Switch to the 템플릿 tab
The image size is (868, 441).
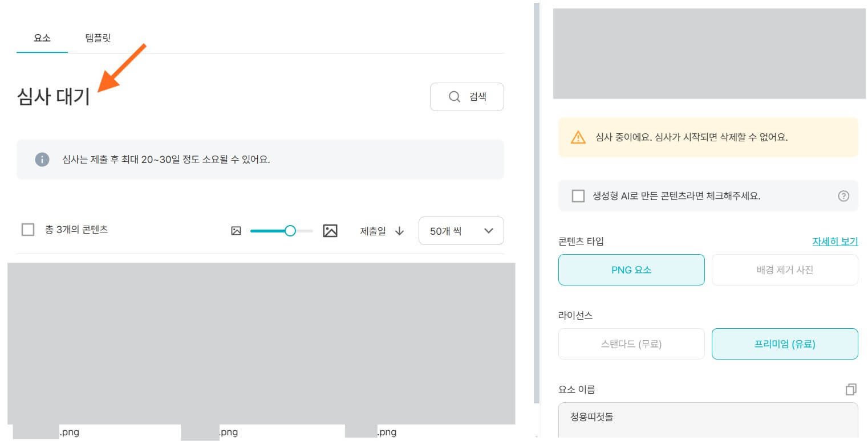point(97,38)
